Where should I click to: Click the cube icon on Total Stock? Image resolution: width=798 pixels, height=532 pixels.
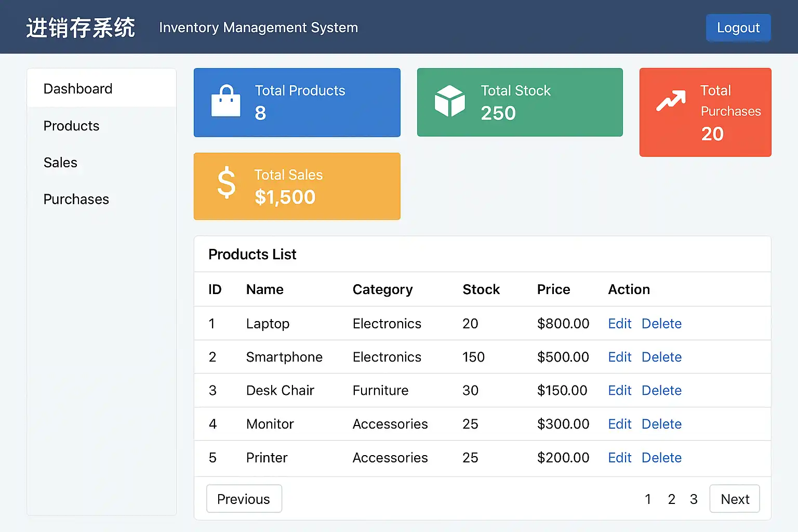(449, 101)
